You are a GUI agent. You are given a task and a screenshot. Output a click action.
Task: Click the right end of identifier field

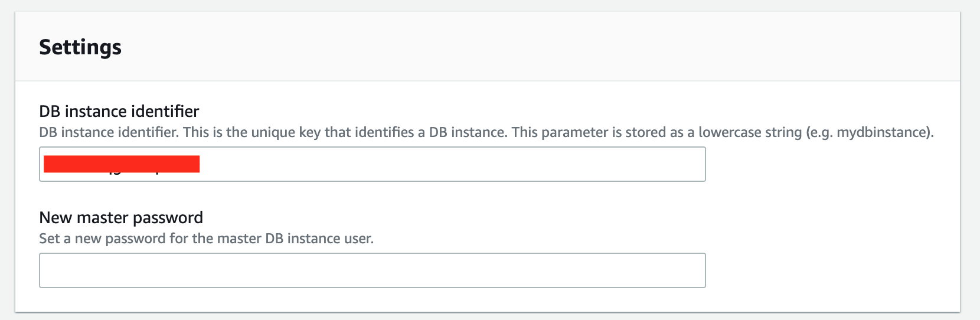[x=691, y=164]
